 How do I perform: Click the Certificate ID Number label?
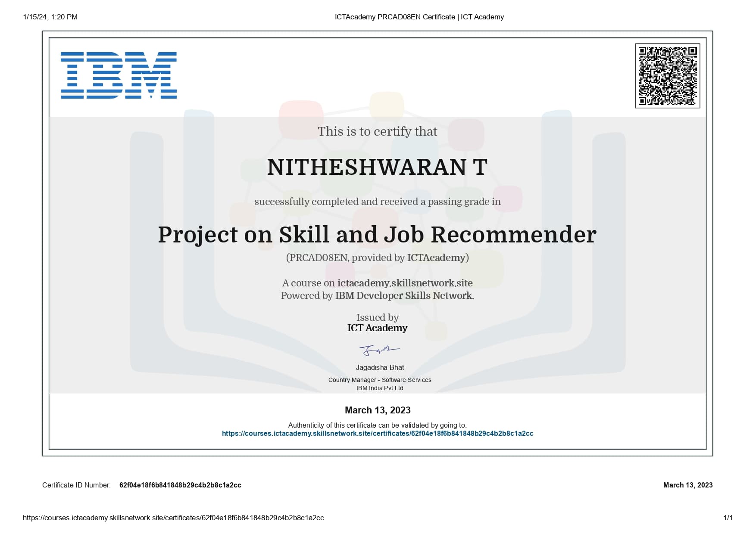76,485
